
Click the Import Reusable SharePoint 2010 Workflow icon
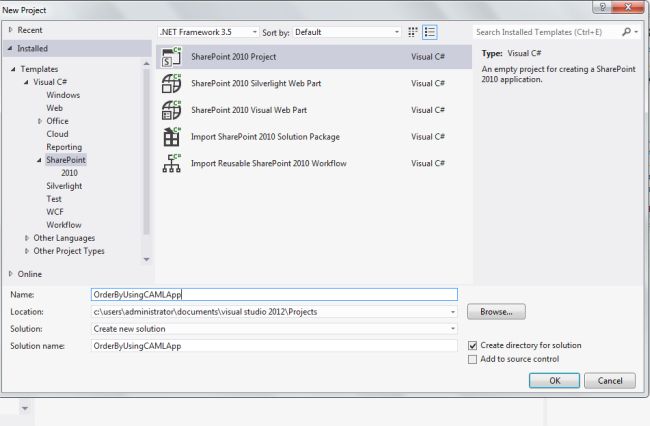(x=171, y=163)
